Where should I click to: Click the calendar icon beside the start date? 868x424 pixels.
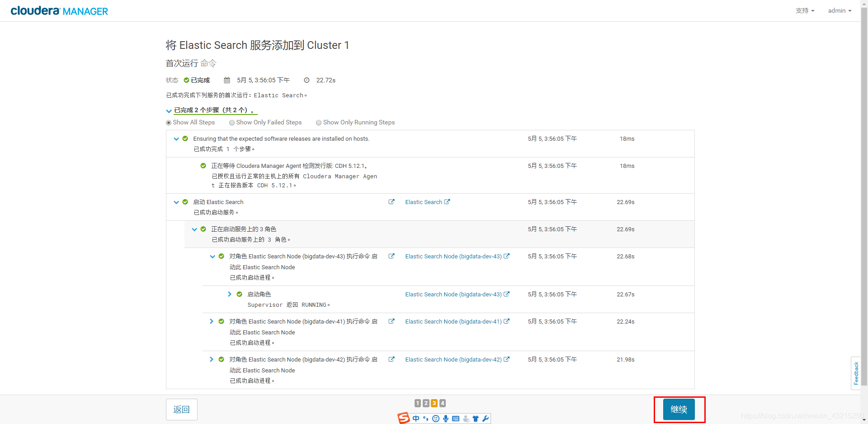coord(227,80)
